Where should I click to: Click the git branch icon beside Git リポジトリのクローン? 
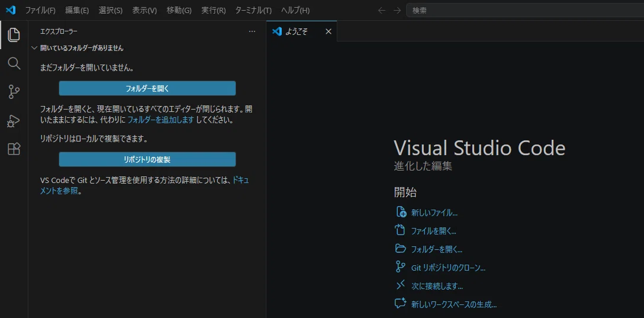[x=400, y=267]
